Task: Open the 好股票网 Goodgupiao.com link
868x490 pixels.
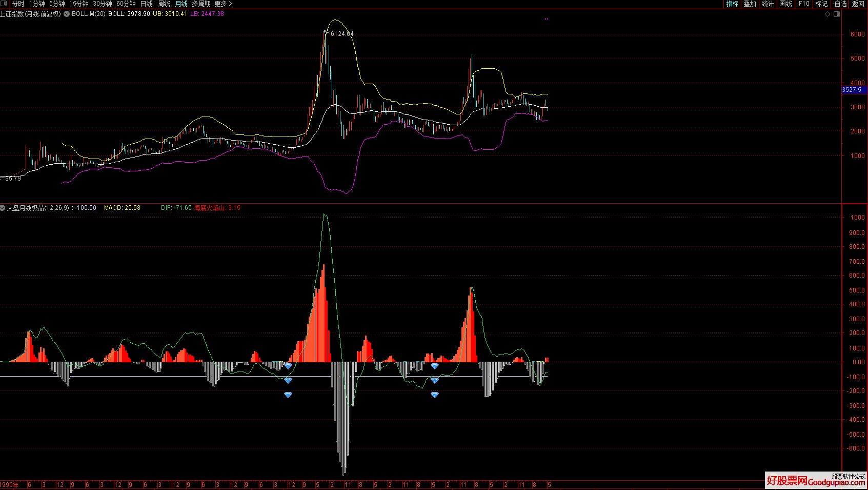Action: coord(816,481)
